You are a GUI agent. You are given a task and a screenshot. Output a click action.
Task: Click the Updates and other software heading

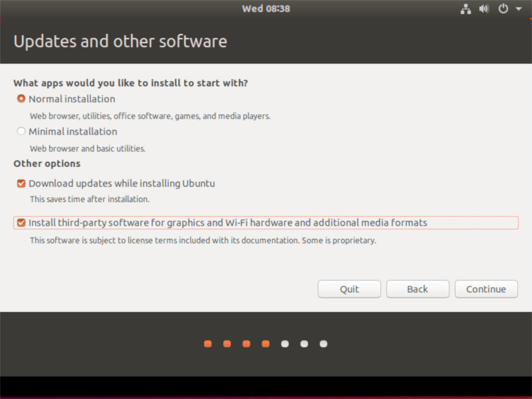120,41
